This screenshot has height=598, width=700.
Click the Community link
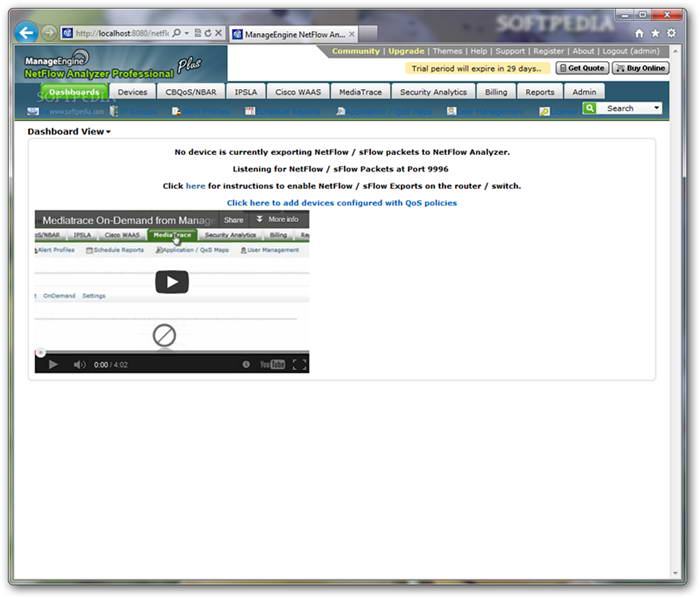coord(355,51)
